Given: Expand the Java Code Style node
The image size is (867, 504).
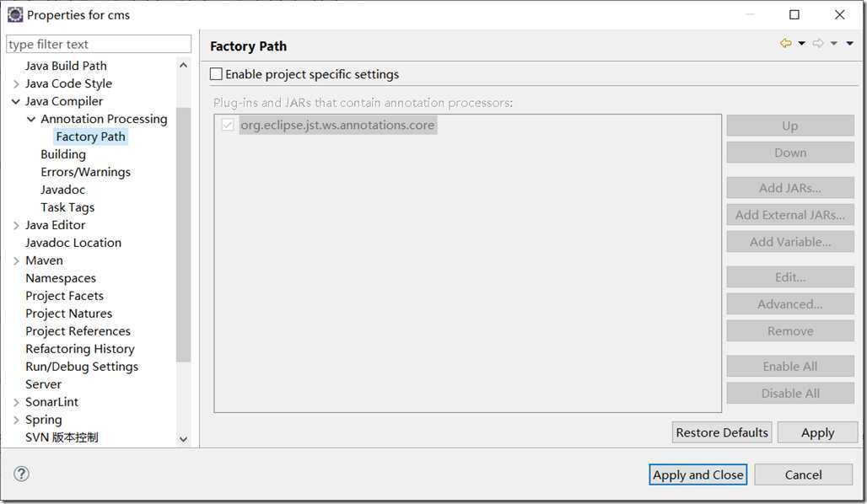Looking at the screenshot, I should pyautogui.click(x=16, y=84).
